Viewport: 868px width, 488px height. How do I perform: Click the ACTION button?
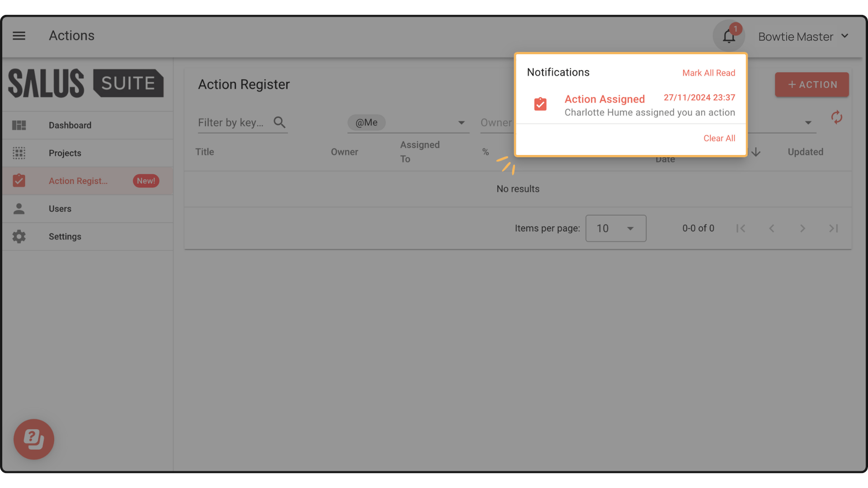[811, 84]
